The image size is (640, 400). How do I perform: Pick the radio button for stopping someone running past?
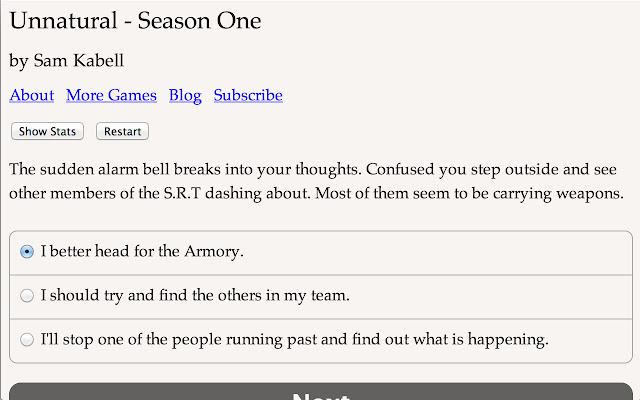tap(27, 339)
